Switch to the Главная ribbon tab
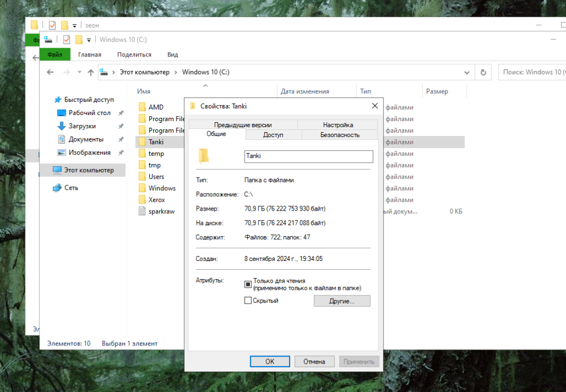This screenshot has height=392, width=566. click(x=90, y=55)
